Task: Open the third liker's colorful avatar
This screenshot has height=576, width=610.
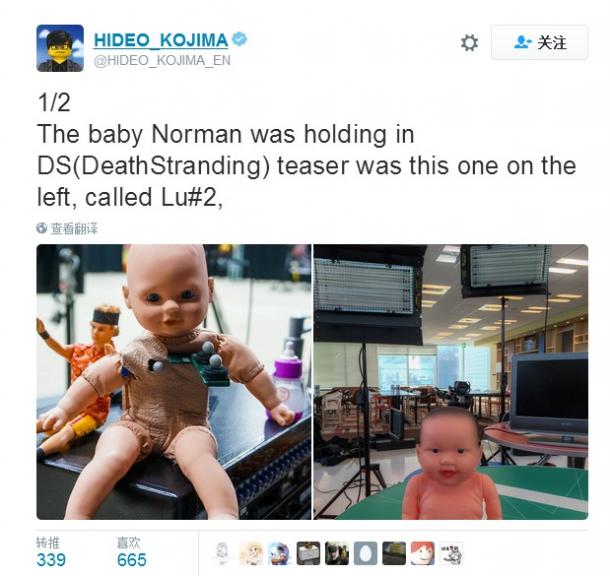Action: coord(280,553)
